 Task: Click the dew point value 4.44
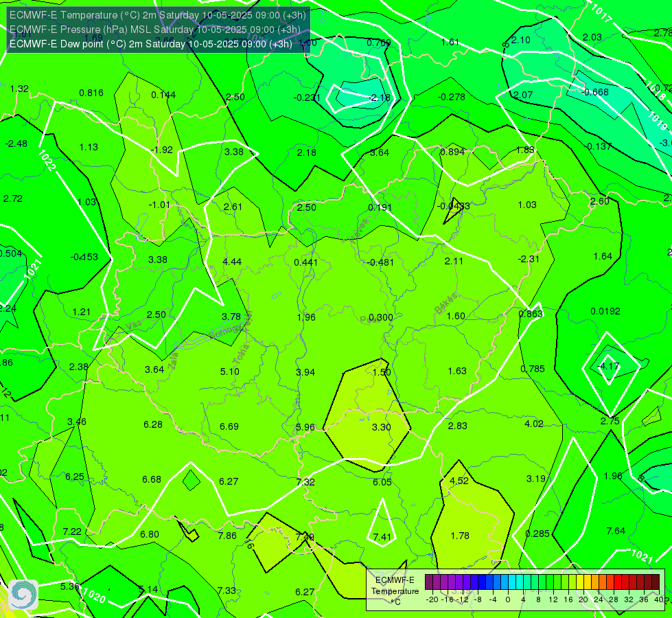[232, 262]
